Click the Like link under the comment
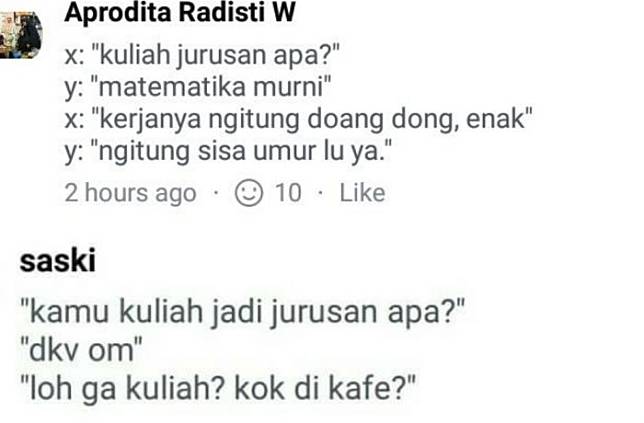Screen dimensions: 644x423 tap(362, 192)
